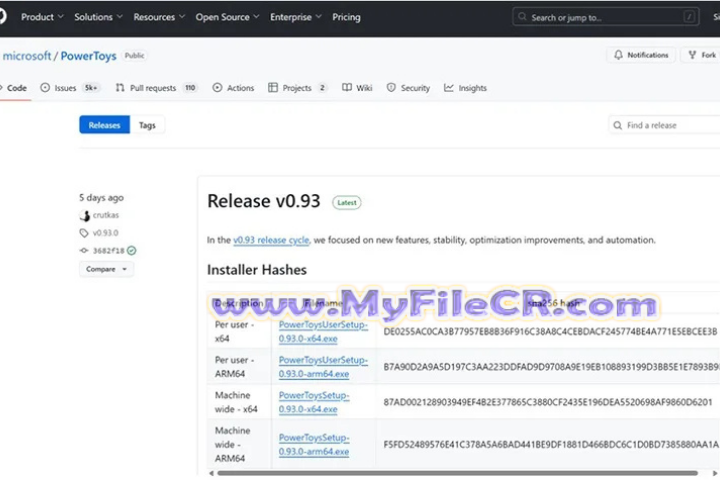Fork the repository via Fork button

coord(702,55)
